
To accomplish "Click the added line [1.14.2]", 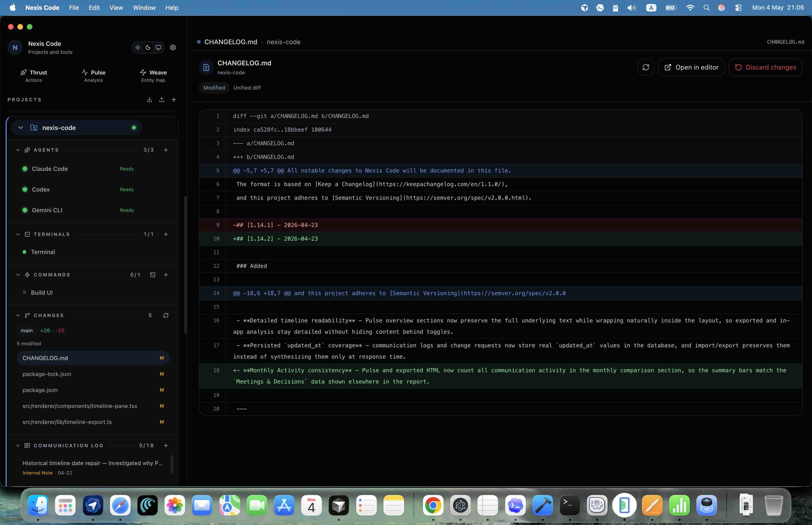I will coord(500,239).
